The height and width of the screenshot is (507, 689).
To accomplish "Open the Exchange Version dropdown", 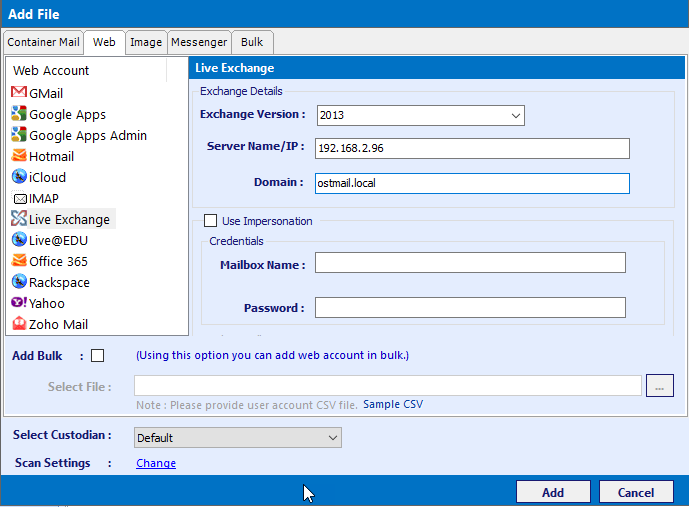I will click(x=421, y=116).
